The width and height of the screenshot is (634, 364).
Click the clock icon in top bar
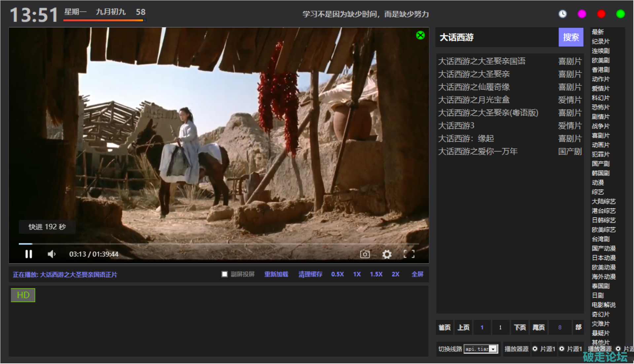pyautogui.click(x=562, y=14)
